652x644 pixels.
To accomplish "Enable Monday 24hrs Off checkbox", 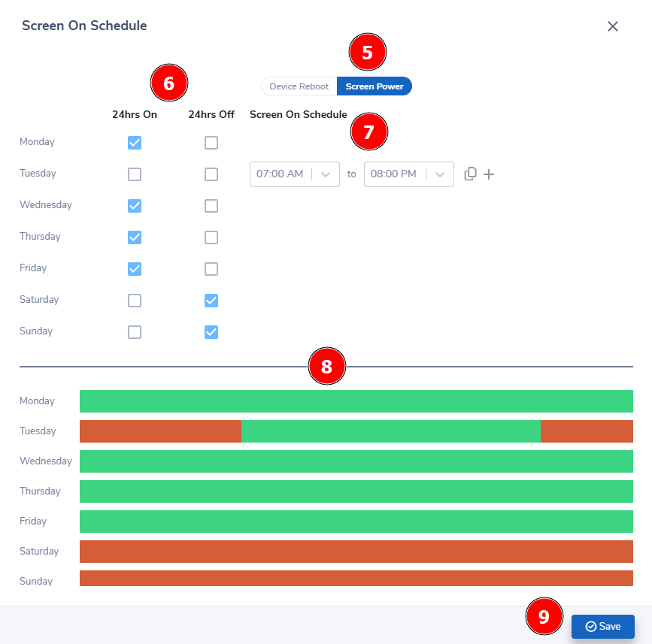I will pyautogui.click(x=211, y=143).
